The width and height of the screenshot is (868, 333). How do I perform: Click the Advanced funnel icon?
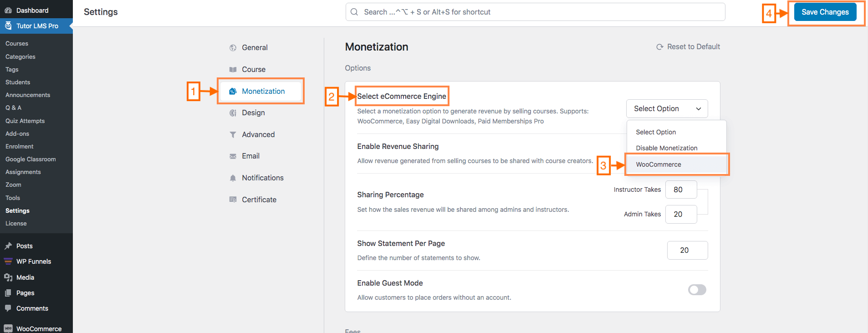(233, 134)
